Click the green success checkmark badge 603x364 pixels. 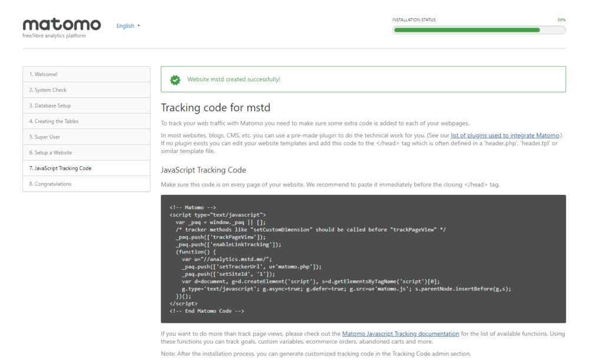(x=175, y=80)
